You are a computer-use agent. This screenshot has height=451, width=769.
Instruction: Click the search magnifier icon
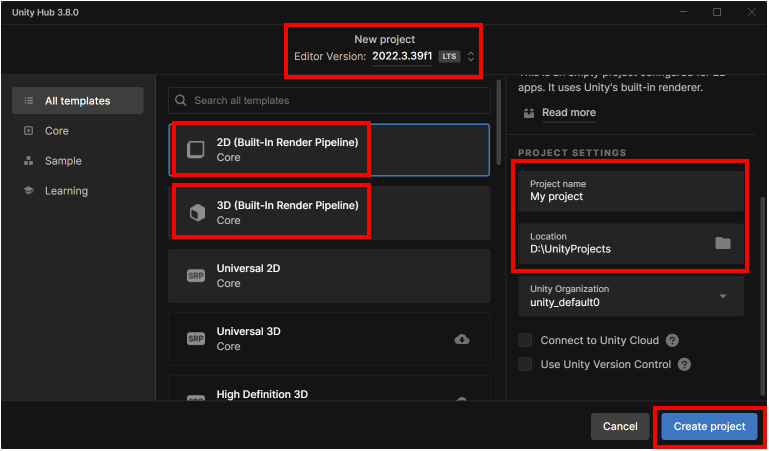pyautogui.click(x=180, y=100)
